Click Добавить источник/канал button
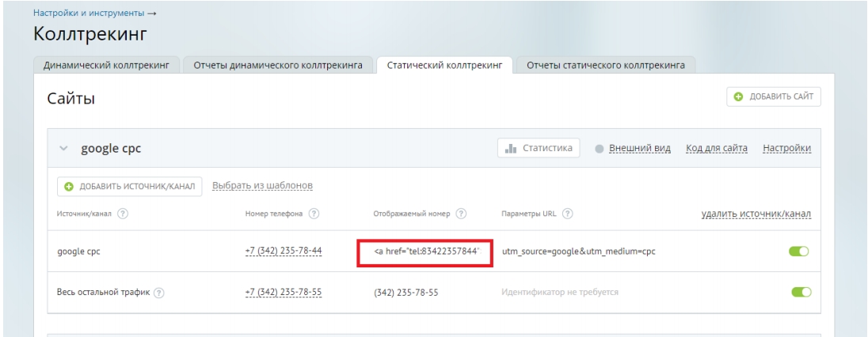This screenshot has height=337, width=868. [130, 186]
